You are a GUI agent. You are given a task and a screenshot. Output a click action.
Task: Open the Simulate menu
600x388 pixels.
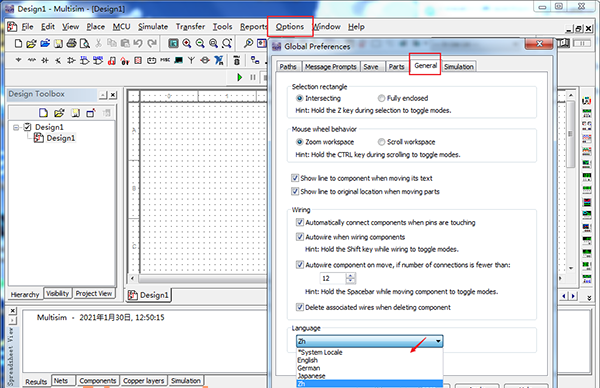pyautogui.click(x=153, y=27)
